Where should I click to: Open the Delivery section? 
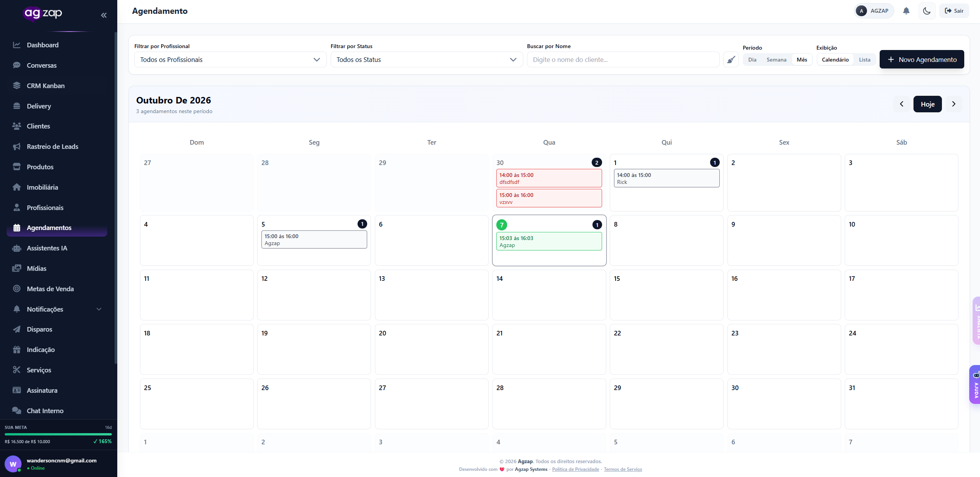click(57, 106)
